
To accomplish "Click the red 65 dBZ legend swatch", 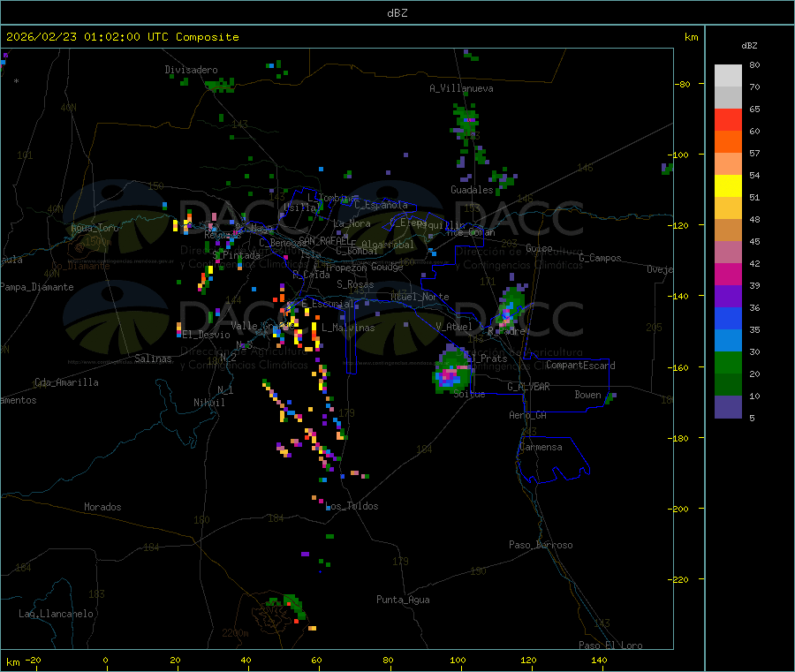I will [728, 119].
